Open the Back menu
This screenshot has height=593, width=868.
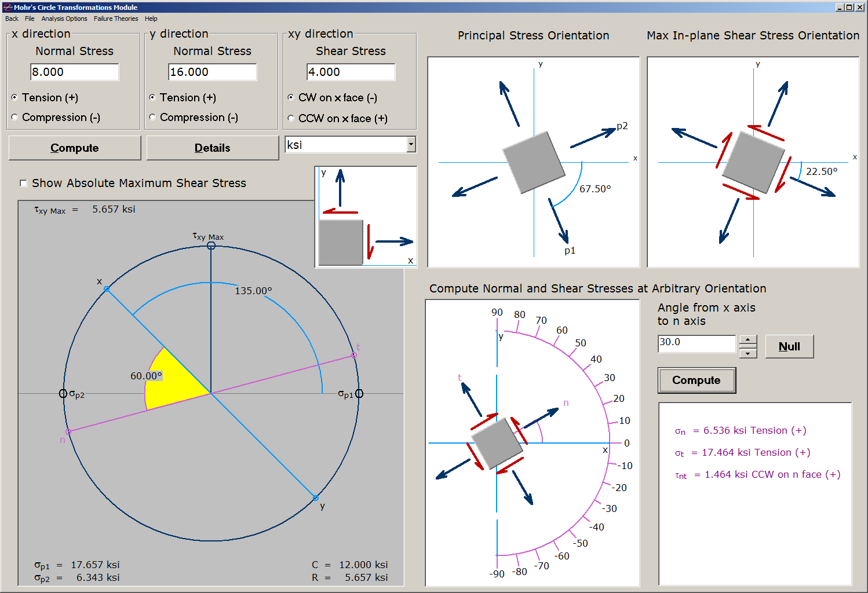[11, 19]
